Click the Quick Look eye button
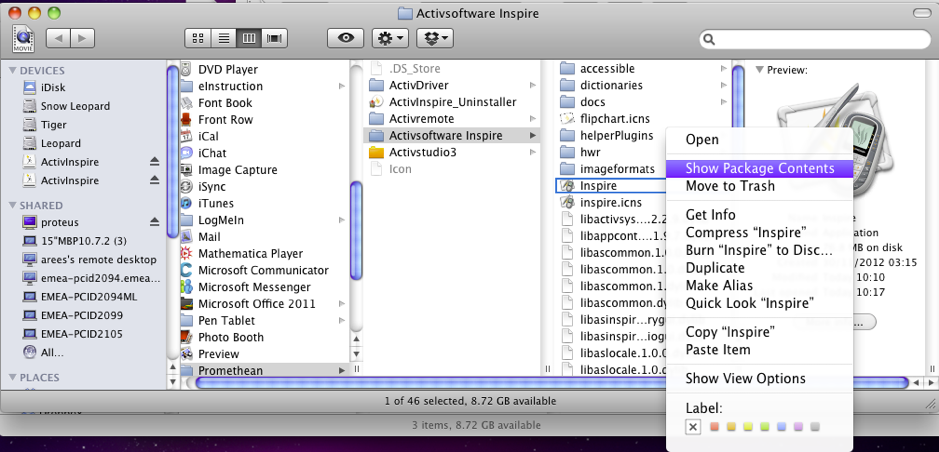 point(346,38)
